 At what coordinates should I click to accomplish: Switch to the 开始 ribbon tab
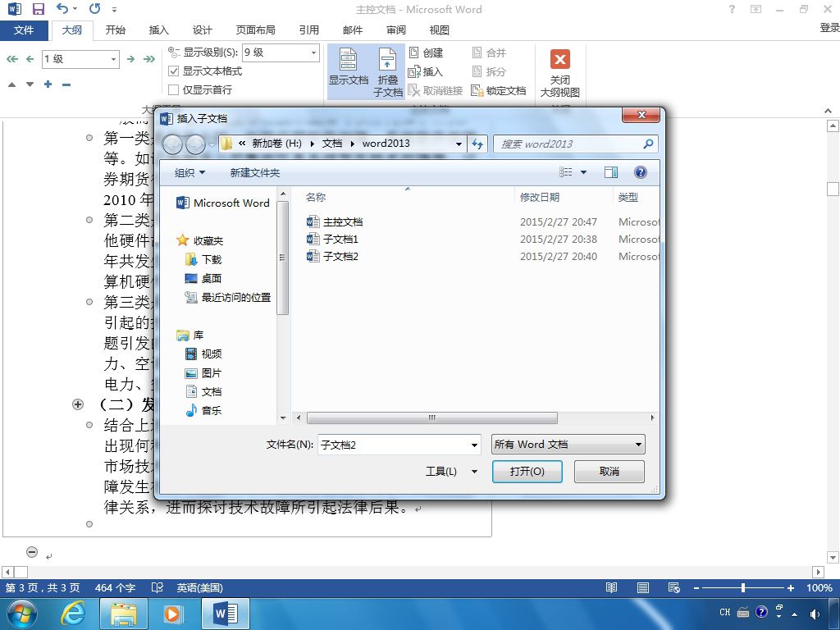click(115, 30)
